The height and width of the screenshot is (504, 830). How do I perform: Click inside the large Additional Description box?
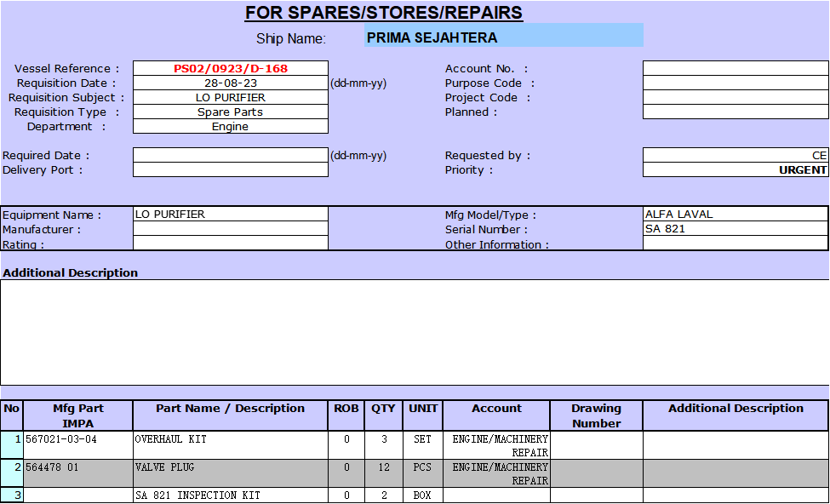pyautogui.click(x=415, y=332)
